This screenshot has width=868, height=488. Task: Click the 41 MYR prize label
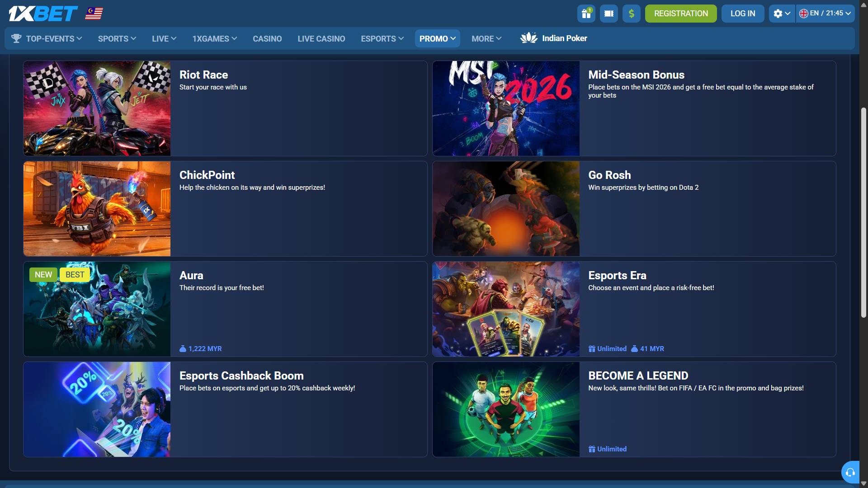coord(652,349)
